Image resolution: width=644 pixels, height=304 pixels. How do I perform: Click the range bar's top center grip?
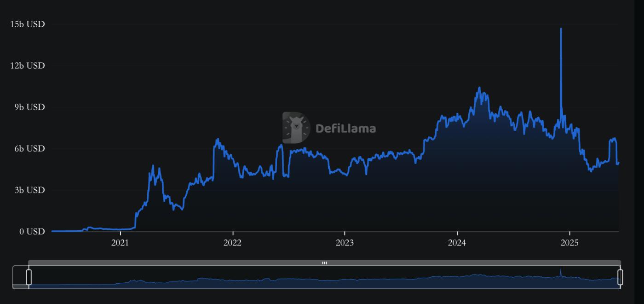(324, 263)
